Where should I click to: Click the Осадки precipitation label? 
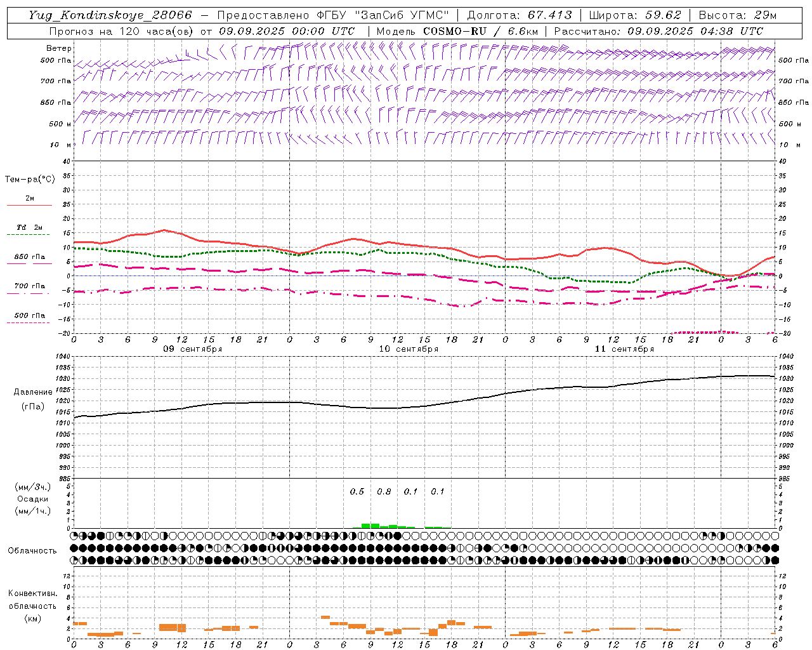point(33,499)
